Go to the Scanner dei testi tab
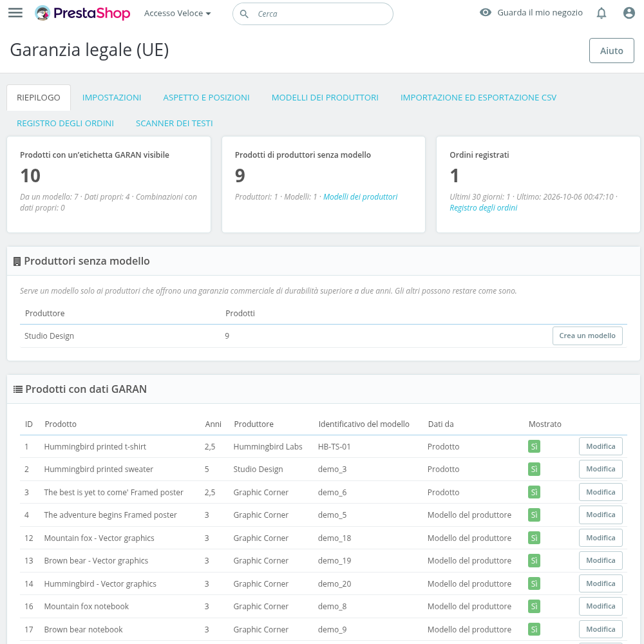 [x=174, y=124]
